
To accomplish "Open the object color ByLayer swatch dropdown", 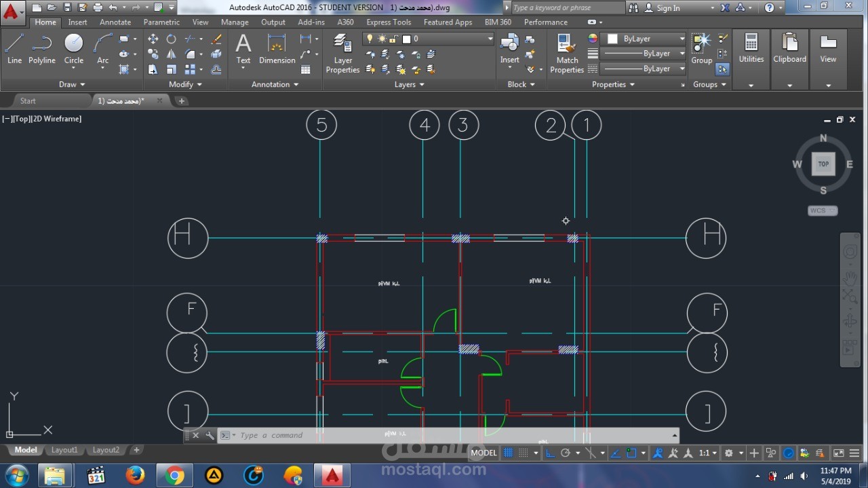I will 644,39.
